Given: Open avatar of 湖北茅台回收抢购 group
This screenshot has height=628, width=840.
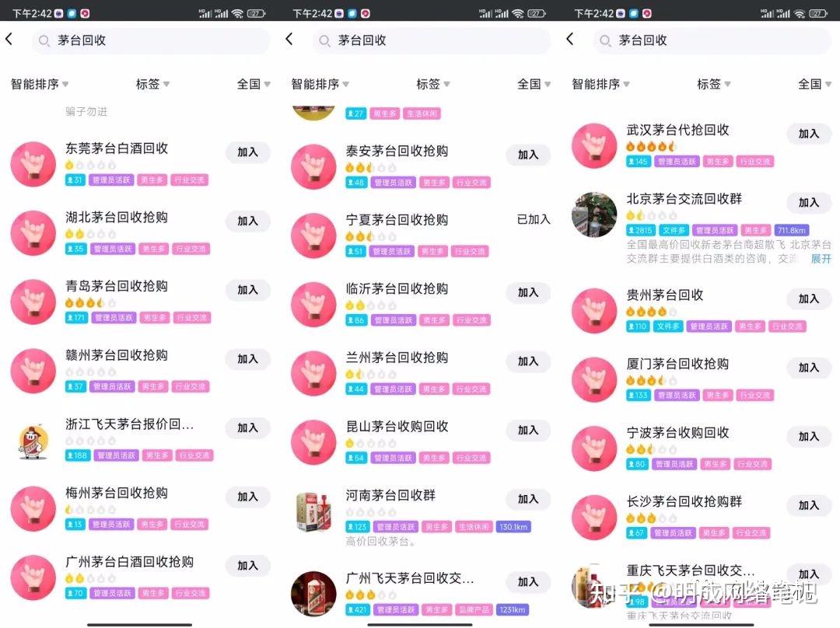Looking at the screenshot, I should [33, 232].
